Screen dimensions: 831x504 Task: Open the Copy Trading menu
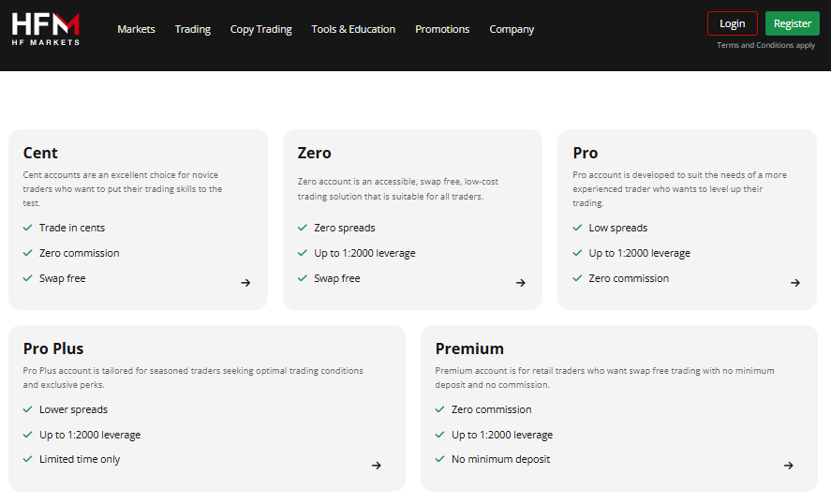260,29
